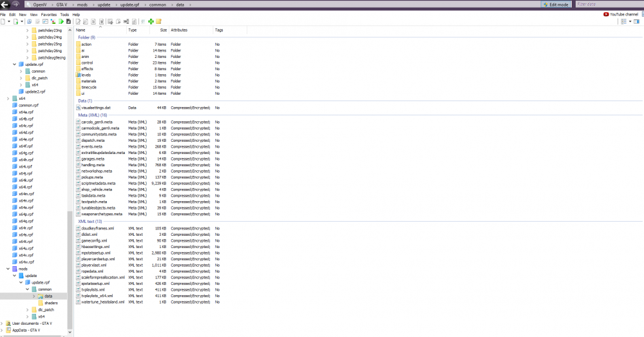Click the mods breadcrumb in address bar
The image size is (644, 337).
click(82, 5)
